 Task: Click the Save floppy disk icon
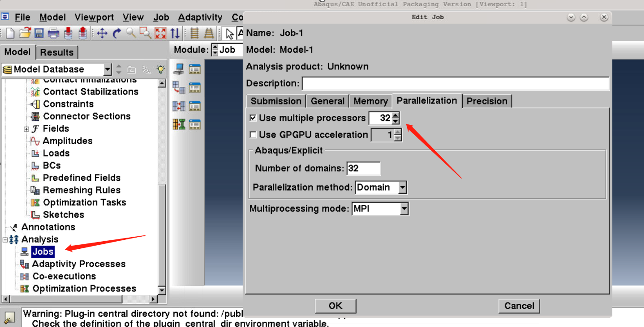39,33
